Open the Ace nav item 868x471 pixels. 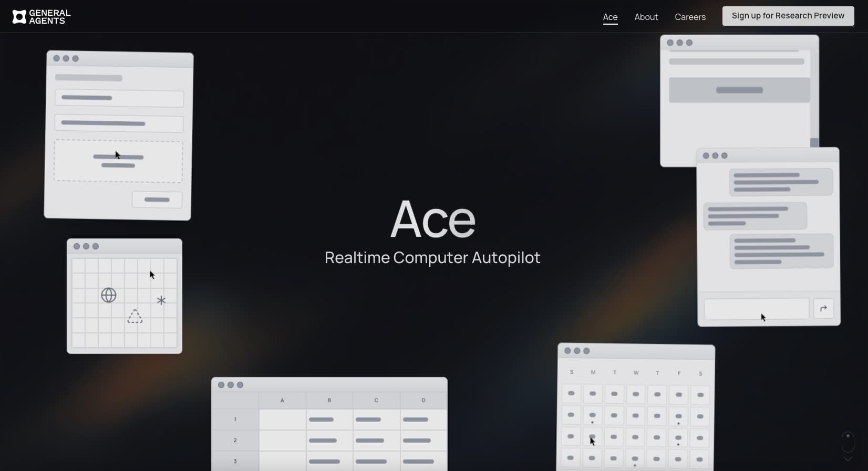click(610, 17)
